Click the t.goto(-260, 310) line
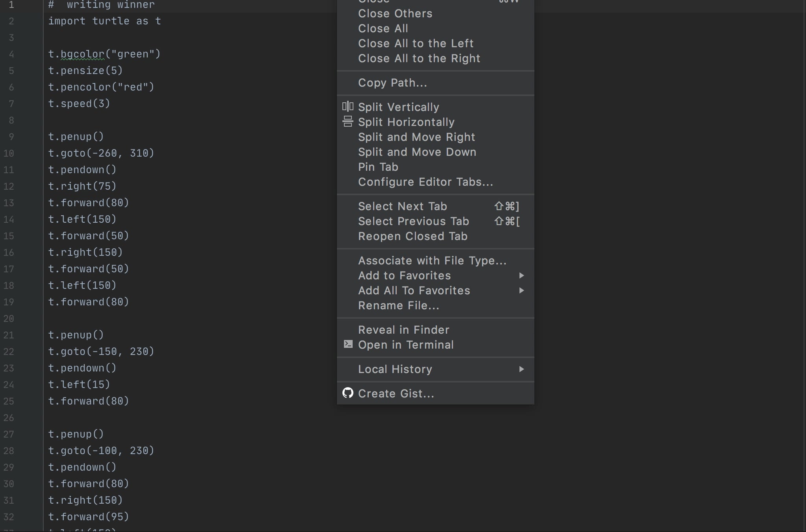The height and width of the screenshot is (532, 806). click(x=101, y=153)
